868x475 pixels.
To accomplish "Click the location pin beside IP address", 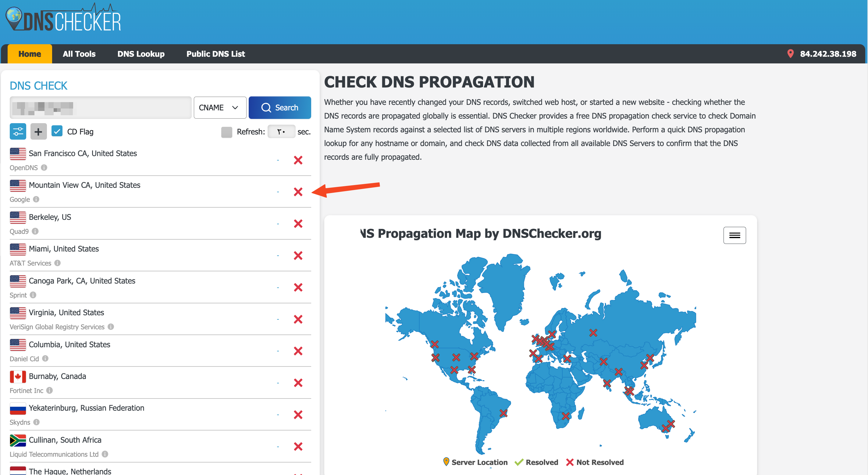I will click(x=790, y=54).
